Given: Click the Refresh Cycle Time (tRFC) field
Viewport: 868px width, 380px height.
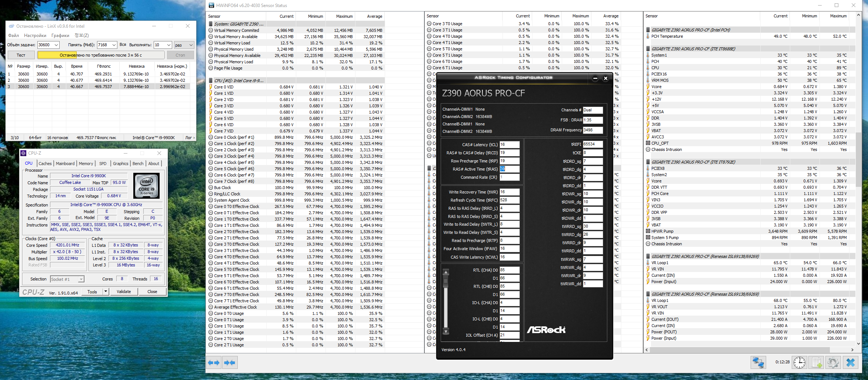Looking at the screenshot, I should (510, 200).
